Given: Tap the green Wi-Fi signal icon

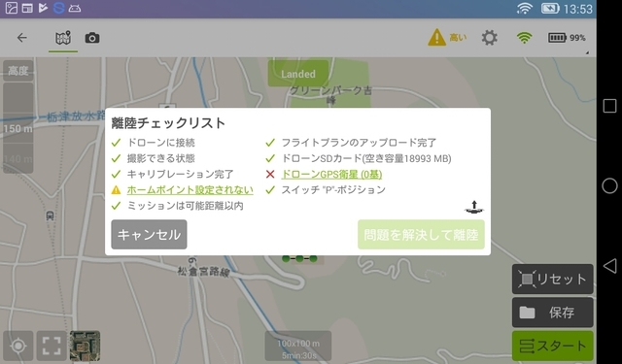Looking at the screenshot, I should [x=524, y=38].
